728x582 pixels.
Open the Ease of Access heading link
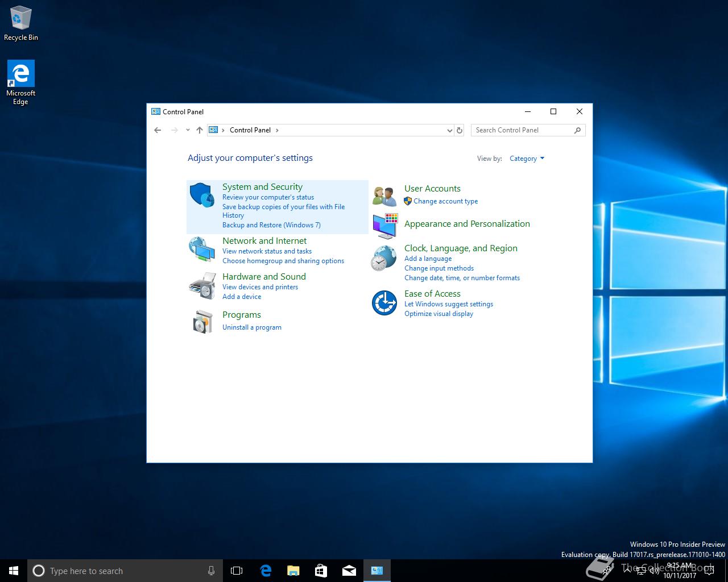[432, 294]
